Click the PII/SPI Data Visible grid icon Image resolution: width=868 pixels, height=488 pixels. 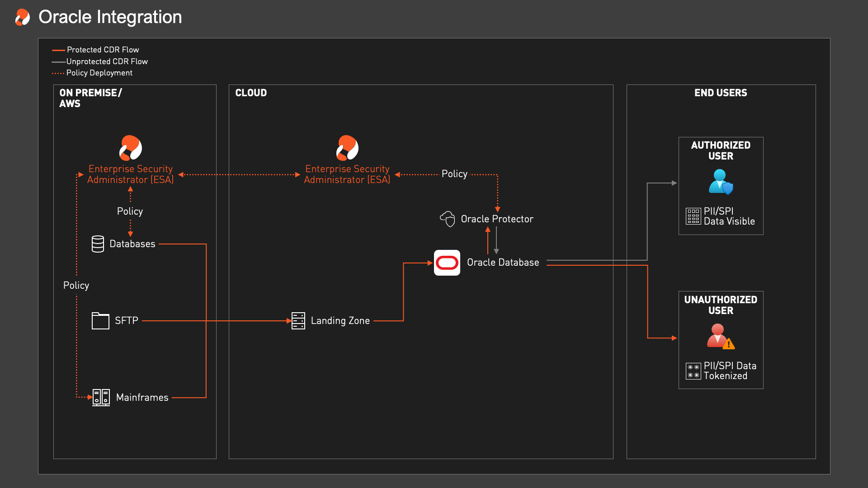click(693, 216)
